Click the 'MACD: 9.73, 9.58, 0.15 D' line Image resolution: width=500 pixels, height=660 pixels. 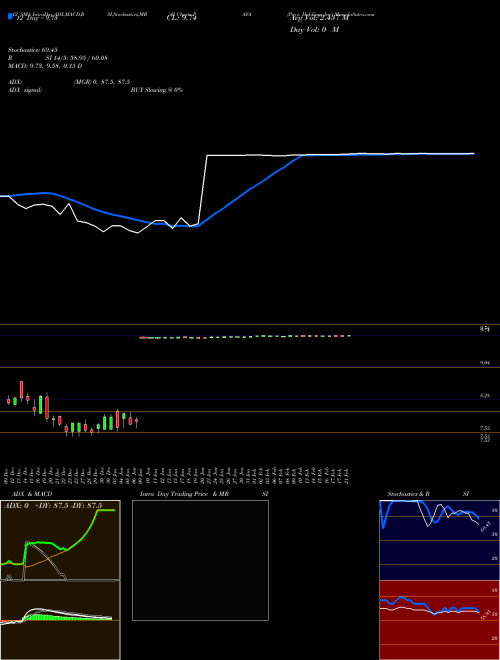point(45,66)
